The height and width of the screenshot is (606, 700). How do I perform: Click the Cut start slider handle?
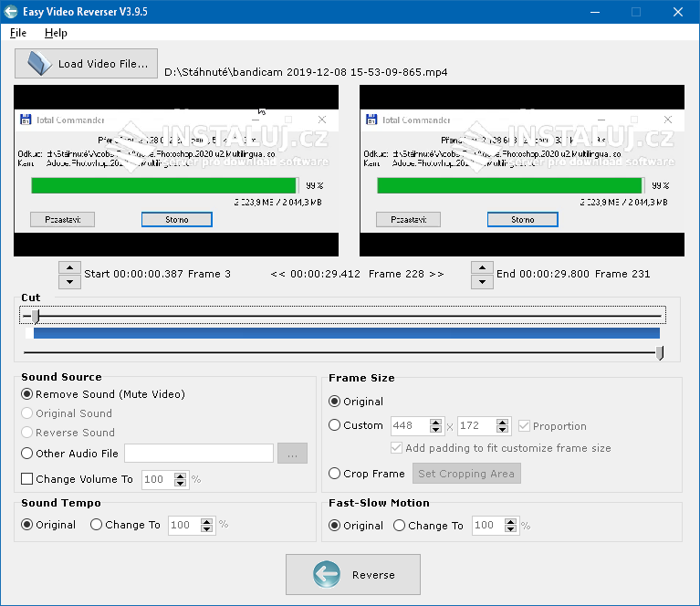tap(36, 316)
